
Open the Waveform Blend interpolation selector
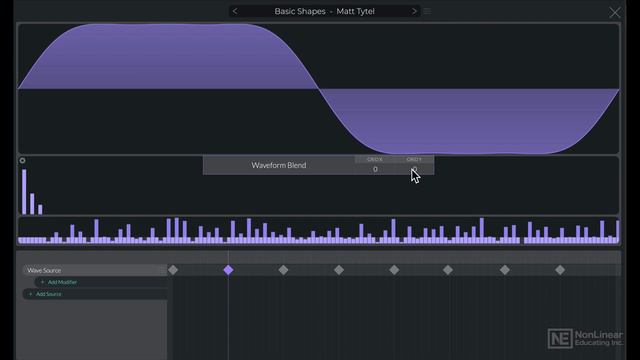pos(279,165)
